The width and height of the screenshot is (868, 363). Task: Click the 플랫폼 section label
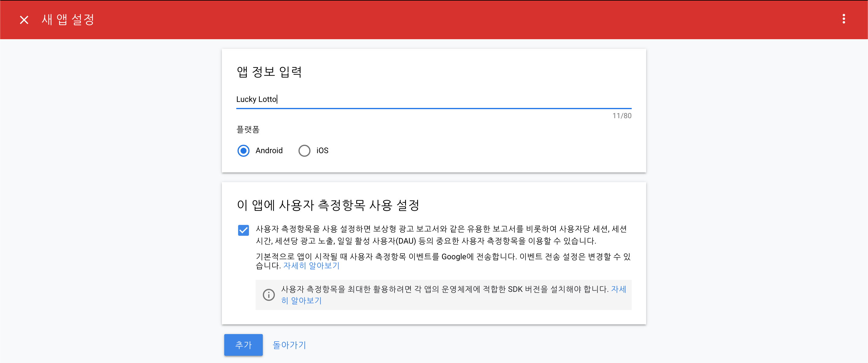pos(248,129)
